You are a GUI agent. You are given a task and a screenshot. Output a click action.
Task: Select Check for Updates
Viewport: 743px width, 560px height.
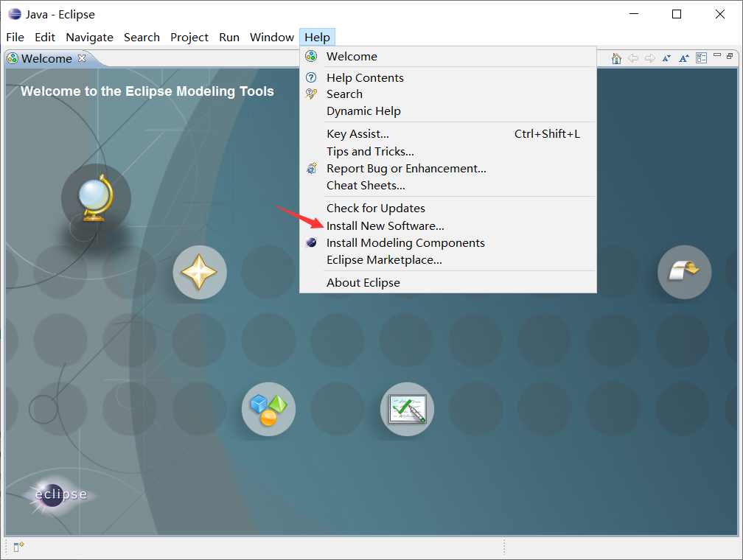[x=448, y=209]
